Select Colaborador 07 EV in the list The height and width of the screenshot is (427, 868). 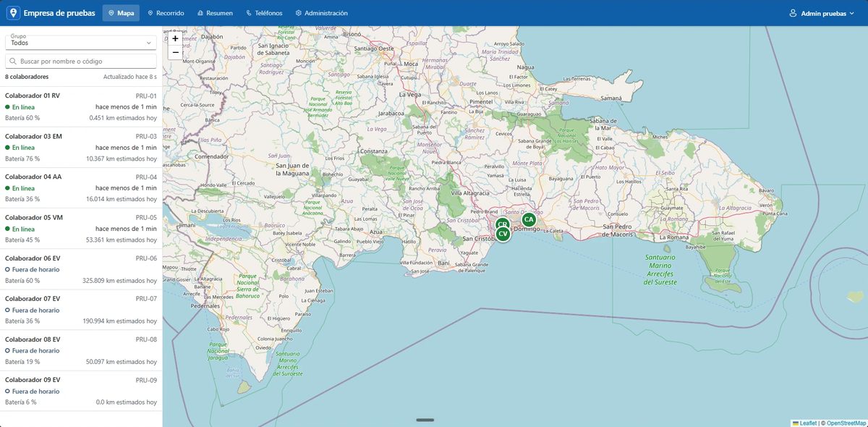(x=81, y=309)
